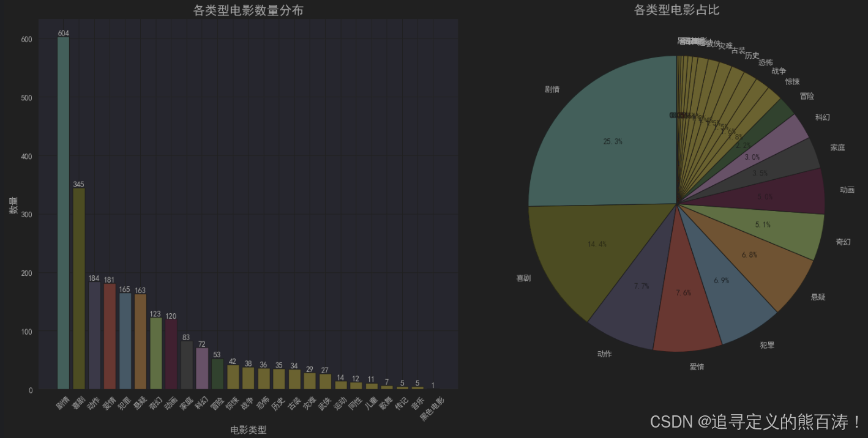The height and width of the screenshot is (438, 868).
Task: Click the 165 value above the 犯罪 bar
Action: [x=125, y=289]
